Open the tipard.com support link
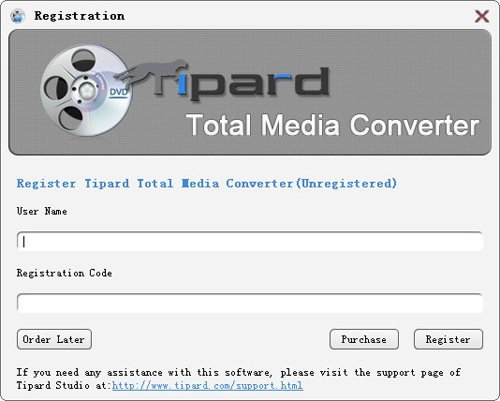 pos(207,386)
